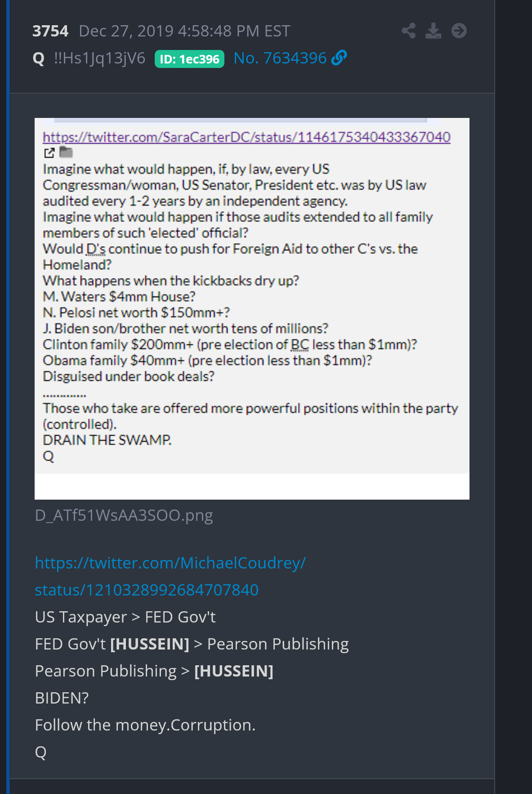532x794 pixels.
Task: Open the embedded screenshot image thumbnail
Action: point(252,309)
